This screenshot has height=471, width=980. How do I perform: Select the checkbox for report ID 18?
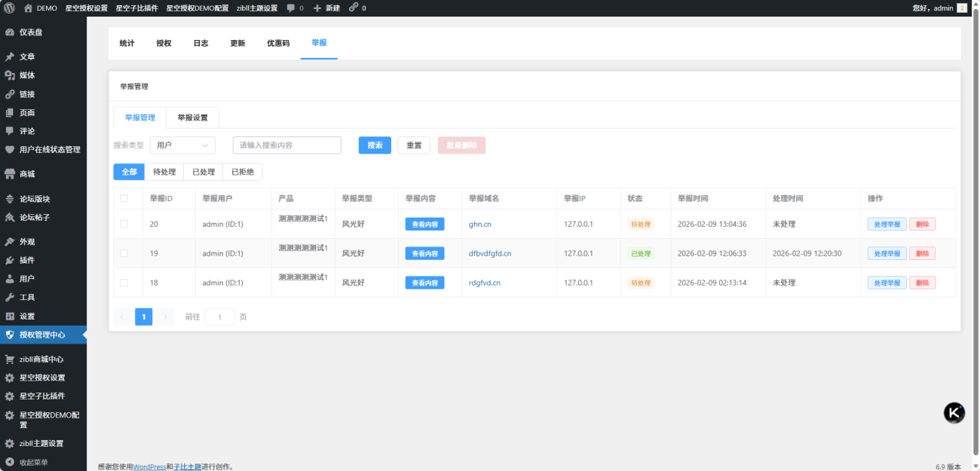(x=124, y=283)
